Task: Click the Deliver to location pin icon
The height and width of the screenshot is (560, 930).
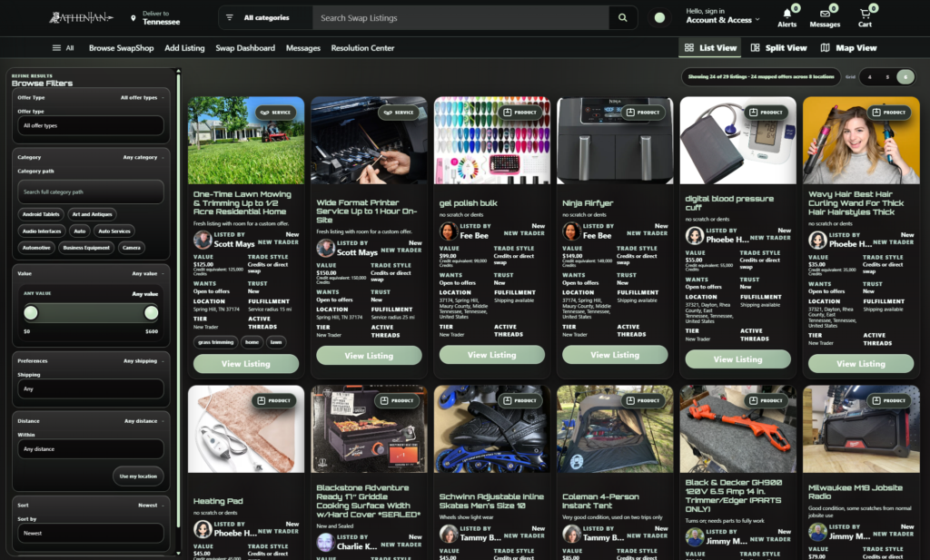Action: [133, 18]
